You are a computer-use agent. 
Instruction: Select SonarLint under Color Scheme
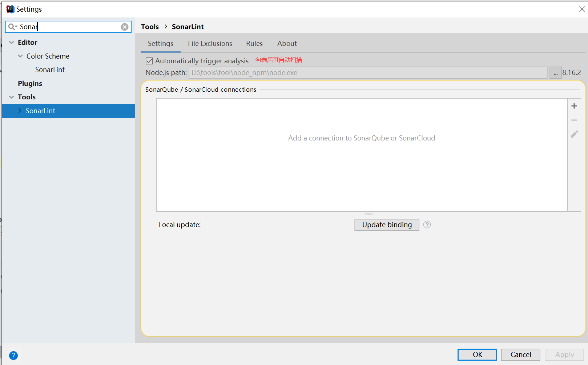pyautogui.click(x=50, y=70)
